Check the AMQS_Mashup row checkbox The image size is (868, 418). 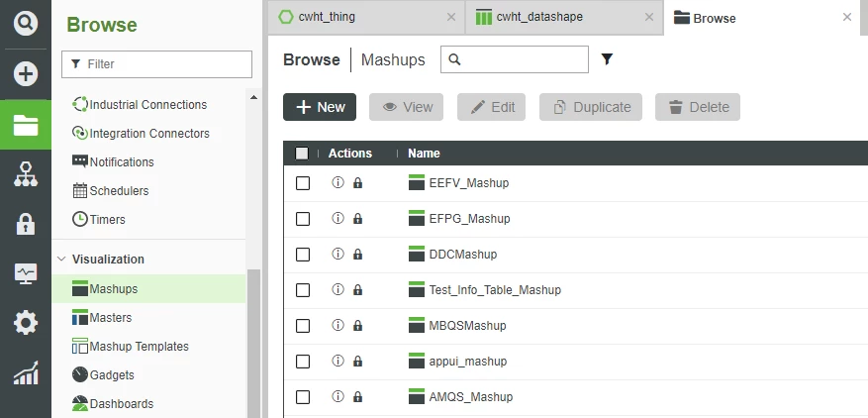(x=303, y=397)
